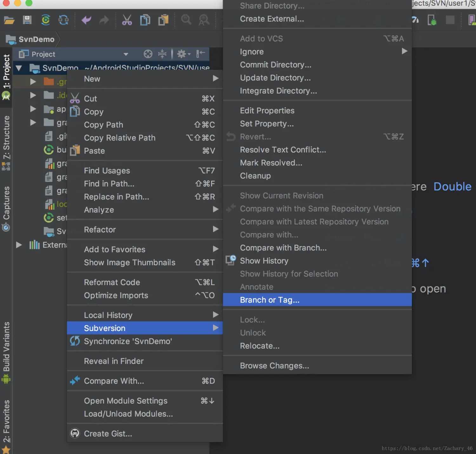The image size is (476, 454).
Task: Click the Cut scissors toolbar icon
Action: pos(127,20)
